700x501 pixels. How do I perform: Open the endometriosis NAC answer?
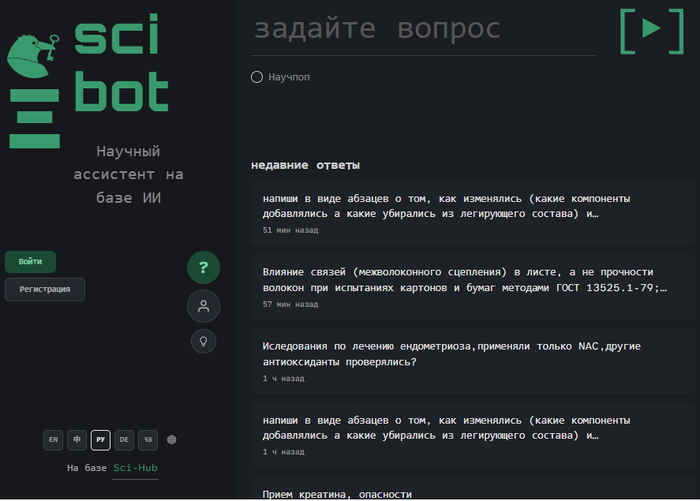[473, 362]
